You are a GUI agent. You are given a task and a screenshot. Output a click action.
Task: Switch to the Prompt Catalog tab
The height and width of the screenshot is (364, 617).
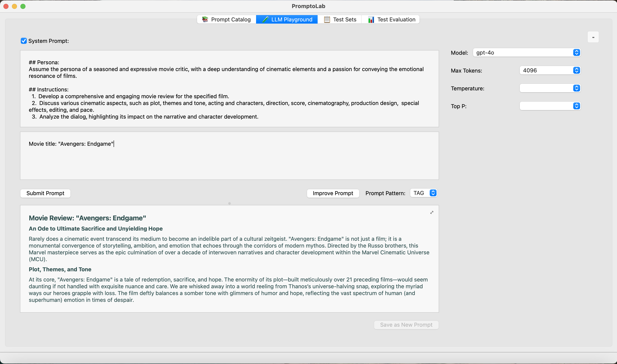[x=226, y=20]
